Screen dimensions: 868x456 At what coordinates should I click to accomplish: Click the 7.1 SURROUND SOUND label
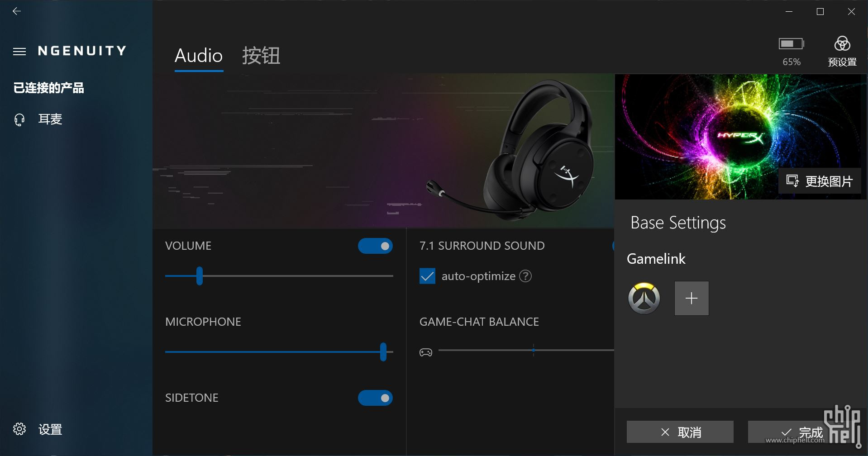pos(482,246)
